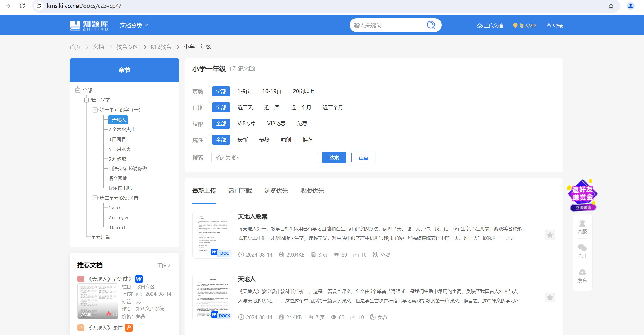This screenshot has height=335, width=644.
Task: Switch to 浏览优先 tab
Action: point(276,191)
